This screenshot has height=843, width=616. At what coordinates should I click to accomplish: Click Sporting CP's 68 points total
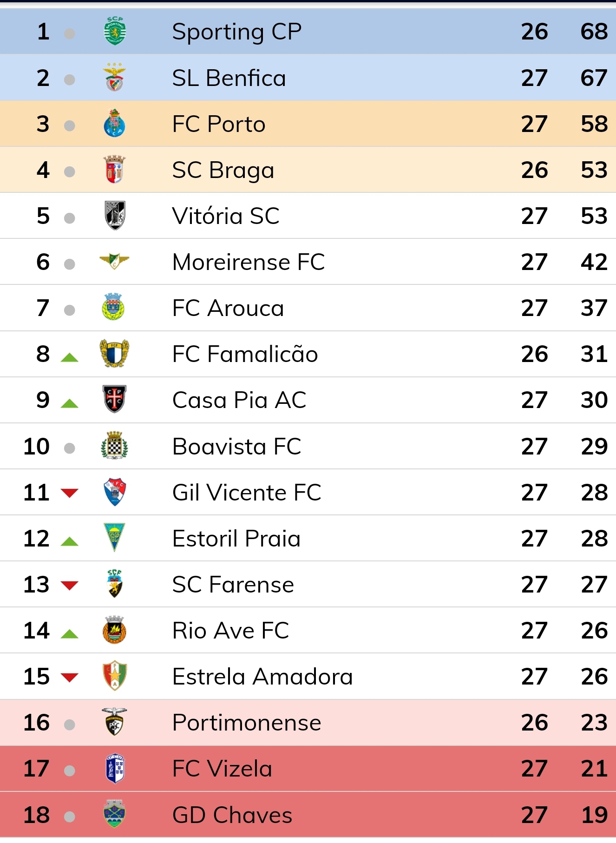click(594, 32)
